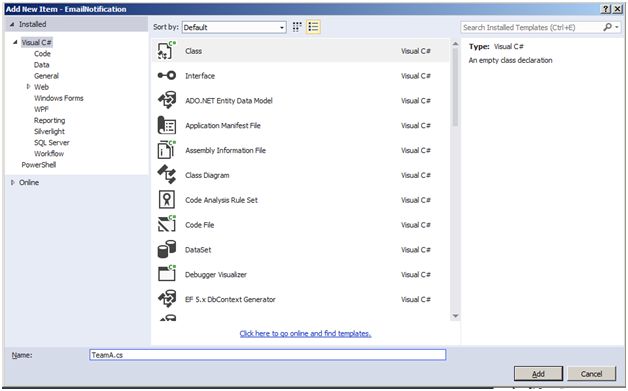
Task: Select the Windows Forms category
Action: (x=58, y=98)
